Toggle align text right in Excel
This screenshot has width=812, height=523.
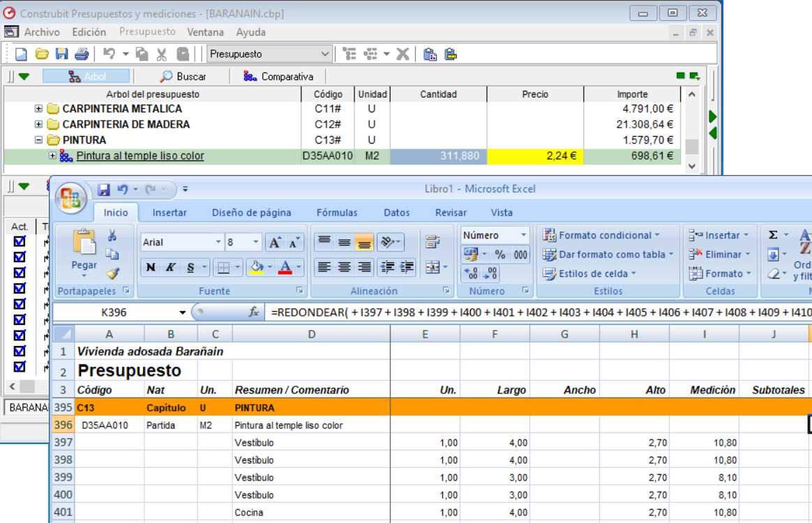tap(364, 267)
